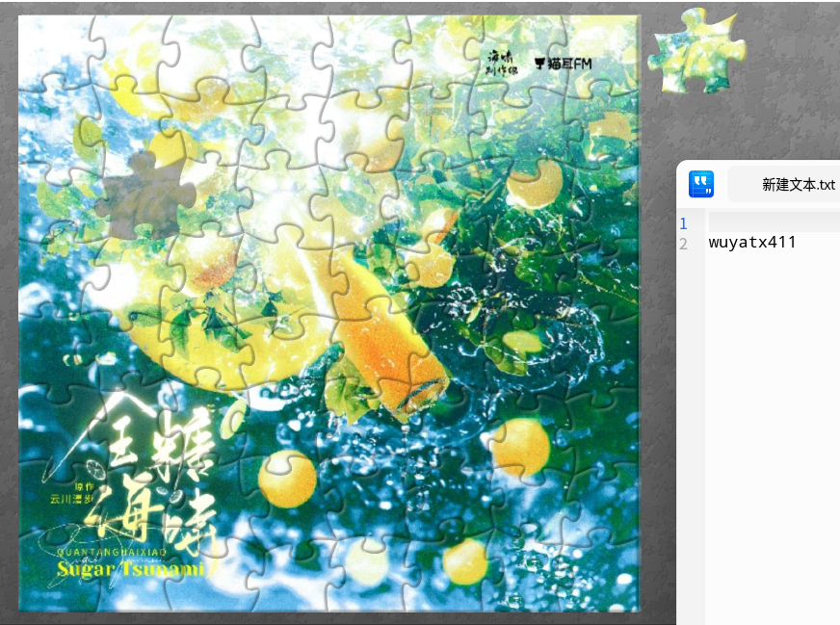
Task: Click the QUANTANGHAIXIAO text on the puzzle
Action: coord(112,552)
